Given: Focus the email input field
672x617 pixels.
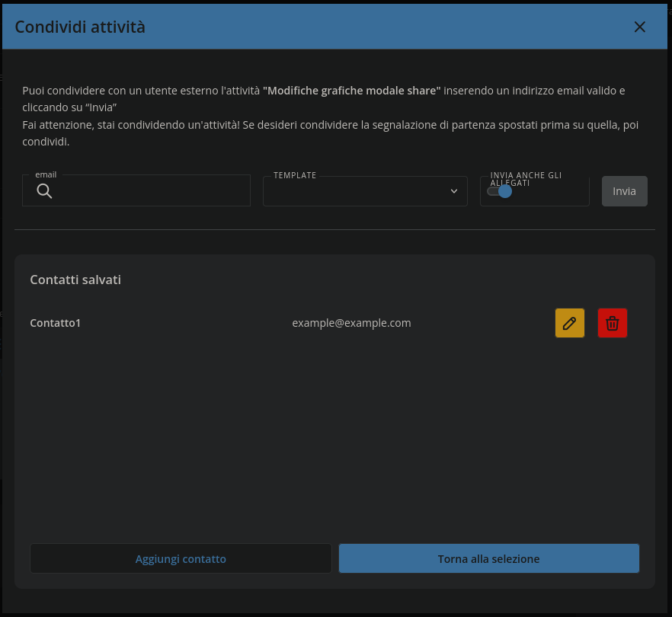Looking at the screenshot, I should tap(152, 191).
